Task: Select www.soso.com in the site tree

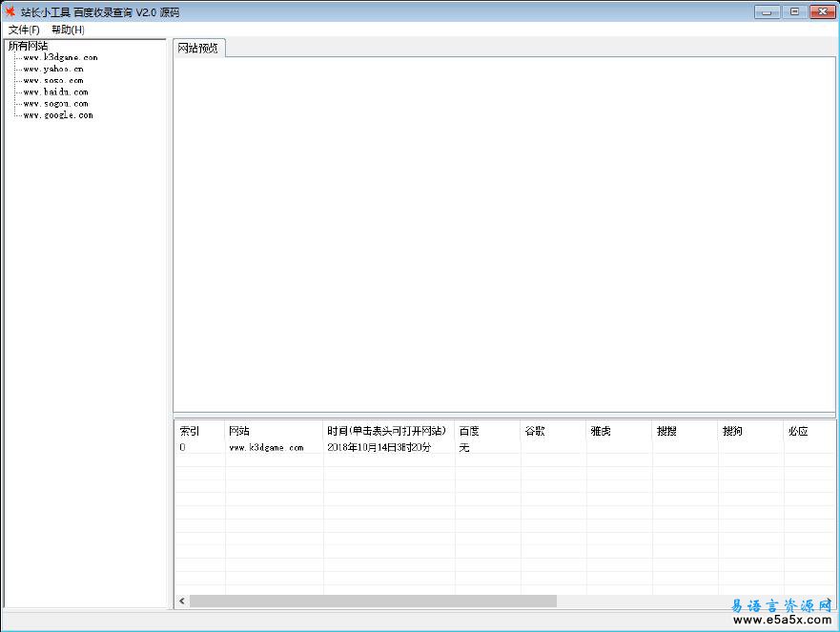Action: point(53,80)
